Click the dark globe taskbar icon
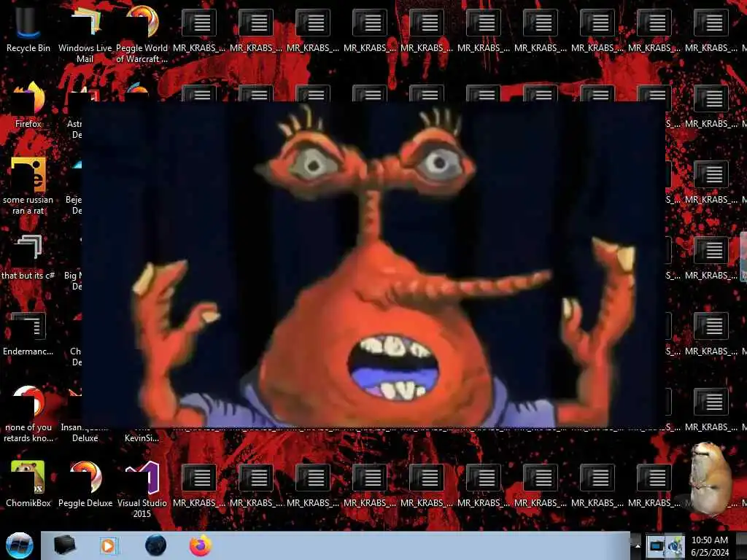The width and height of the screenshot is (747, 560). point(155,545)
